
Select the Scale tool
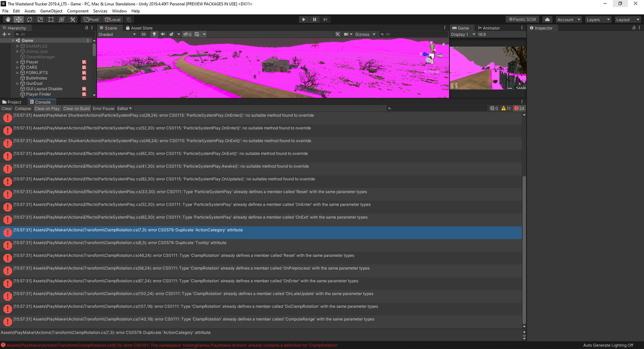point(40,20)
